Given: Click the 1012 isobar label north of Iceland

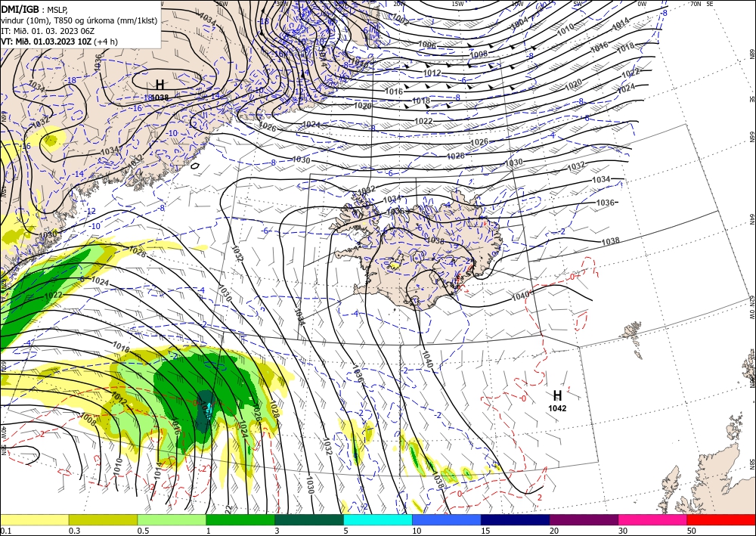Looking at the screenshot, I should (x=432, y=73).
